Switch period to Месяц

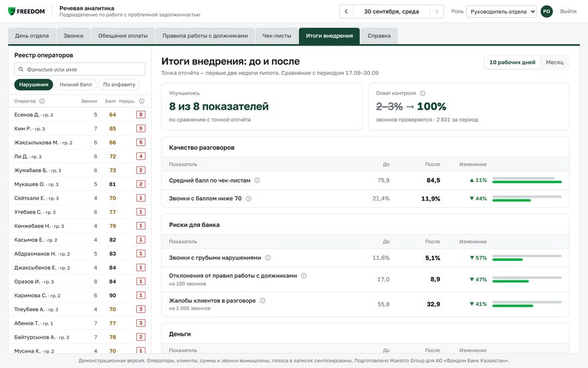[x=555, y=62]
